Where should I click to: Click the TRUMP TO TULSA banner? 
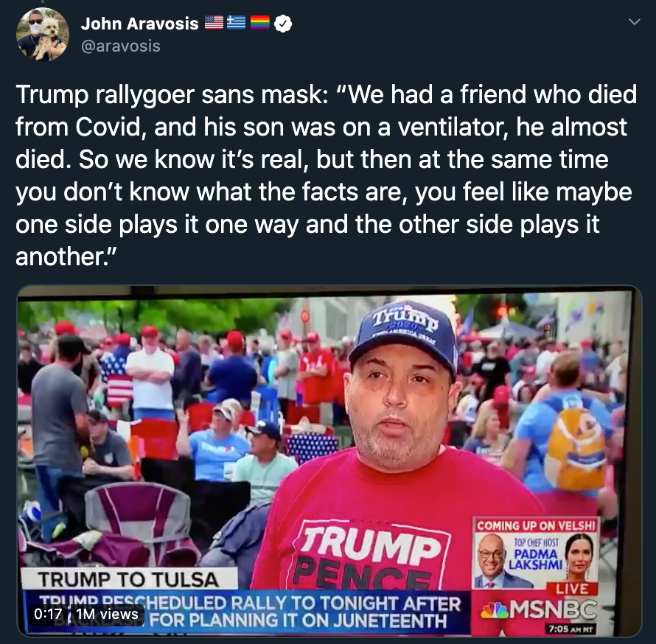129,580
